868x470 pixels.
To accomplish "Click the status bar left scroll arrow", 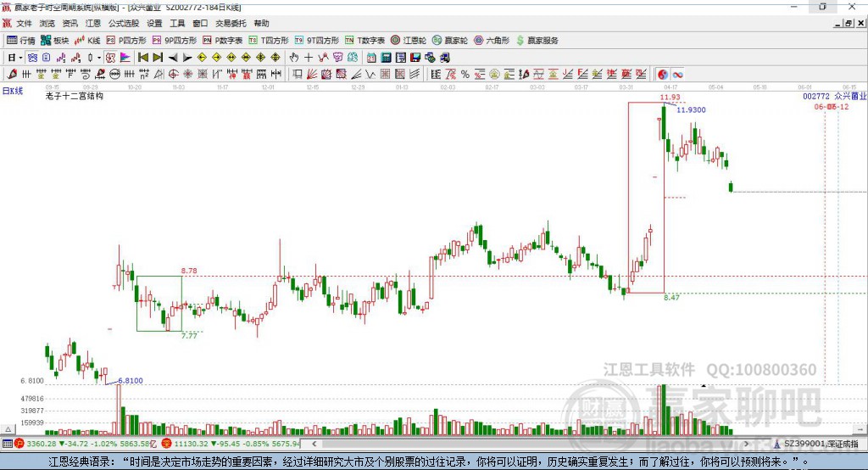I will 314,444.
